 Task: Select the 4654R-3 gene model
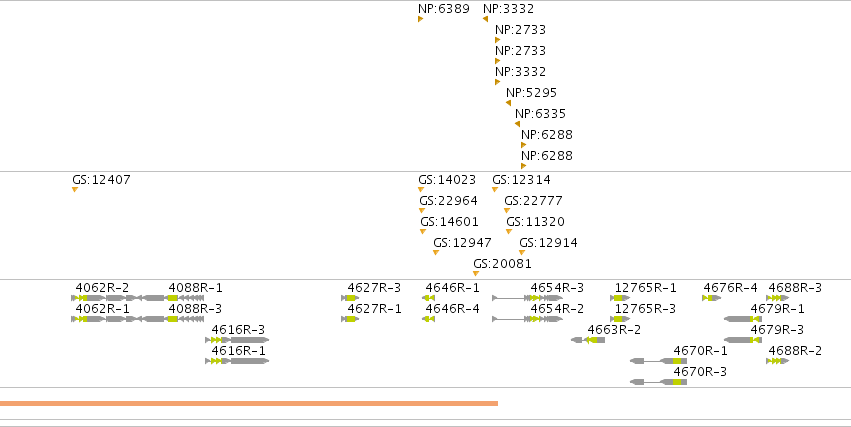coord(528,298)
